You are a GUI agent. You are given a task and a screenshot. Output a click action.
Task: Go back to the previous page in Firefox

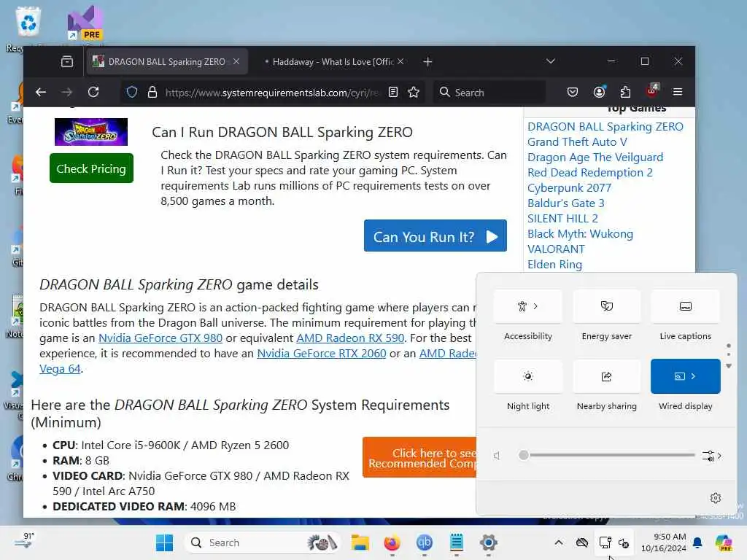click(41, 92)
